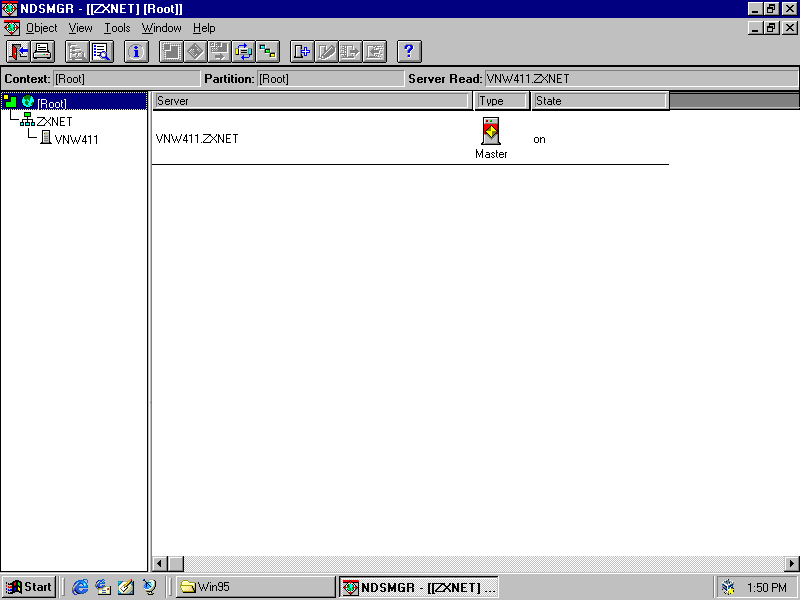Select the [Root] tree item
The width and height of the screenshot is (800, 600).
[52, 104]
